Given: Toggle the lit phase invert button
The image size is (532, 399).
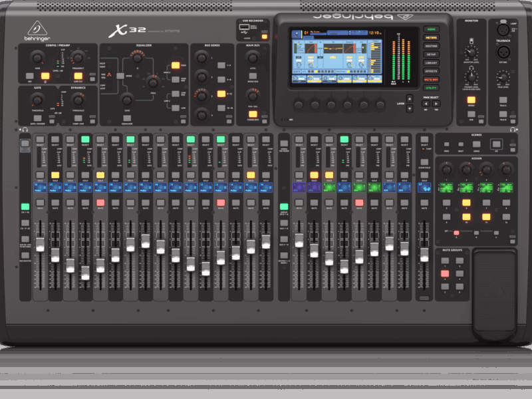Looking at the screenshot, I should tap(45, 76).
